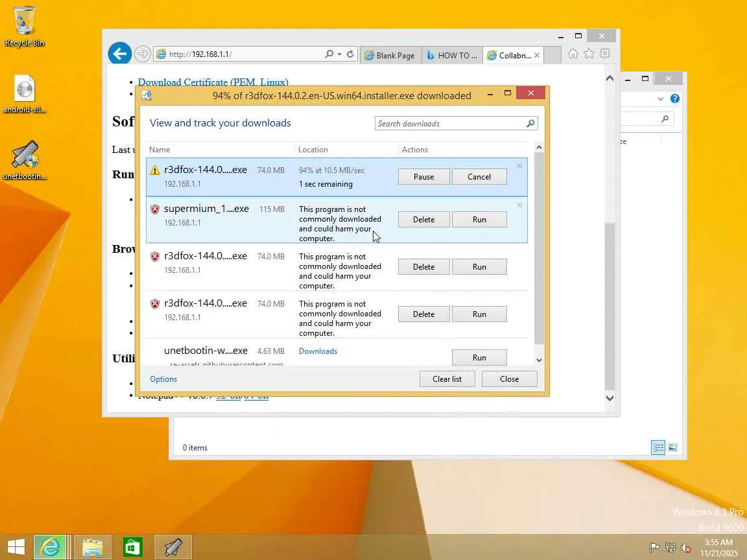Close the Collabn... tab
Viewport: 747px width, 560px height.
click(537, 55)
